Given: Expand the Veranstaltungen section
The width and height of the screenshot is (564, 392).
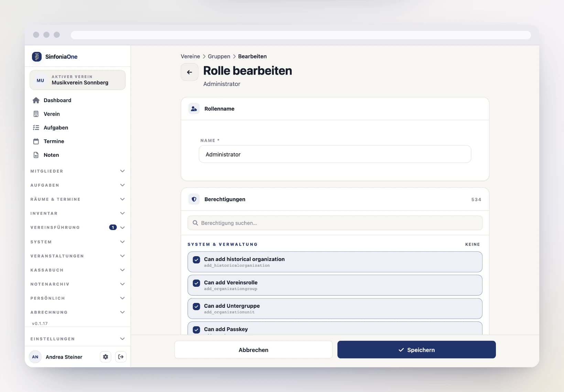Looking at the screenshot, I should [x=78, y=256].
